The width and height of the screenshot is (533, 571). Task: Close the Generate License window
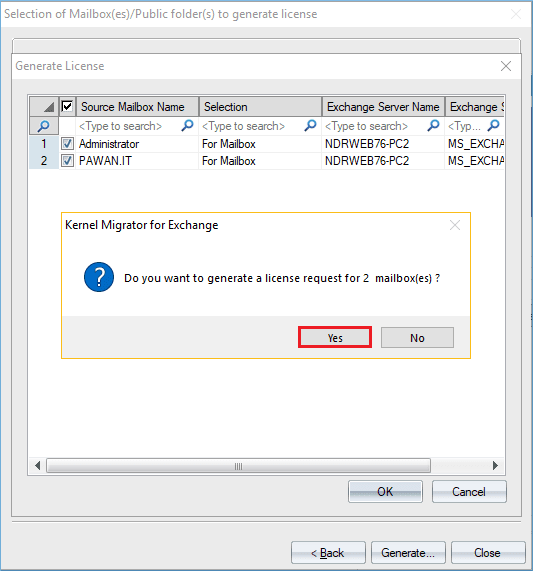[x=506, y=66]
